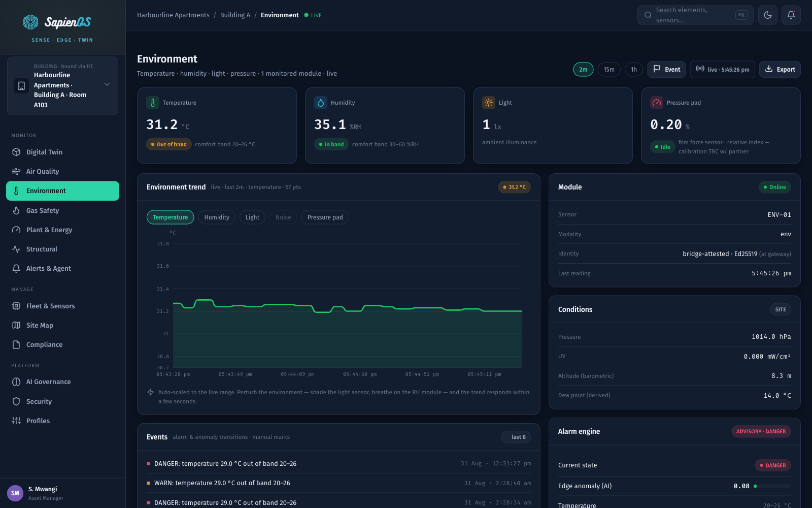The image size is (812, 508).
Task: Open S. Mwangi user avatar
Action: click(x=15, y=493)
